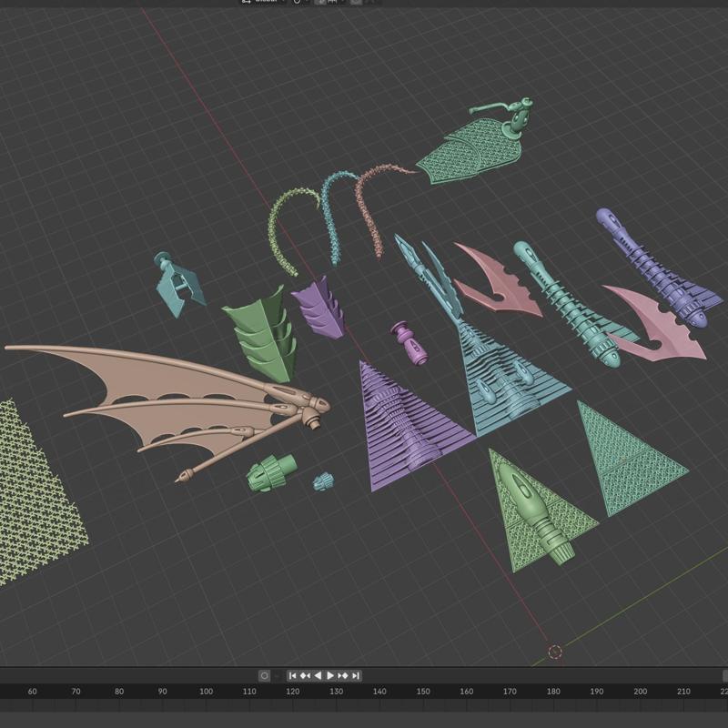The width and height of the screenshot is (728, 728).
Task: Jump to the previous keyframe
Action: click(305, 675)
